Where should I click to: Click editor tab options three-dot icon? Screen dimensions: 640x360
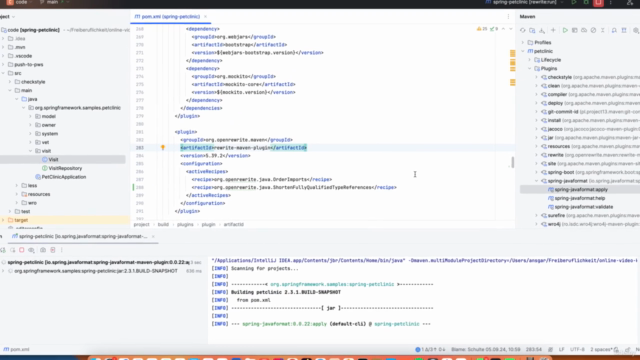point(508,17)
